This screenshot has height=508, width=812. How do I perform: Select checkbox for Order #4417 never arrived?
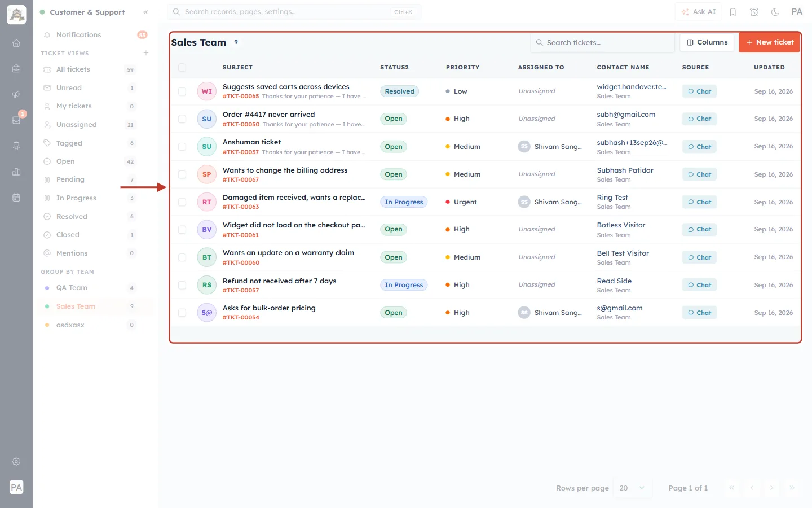(x=182, y=119)
